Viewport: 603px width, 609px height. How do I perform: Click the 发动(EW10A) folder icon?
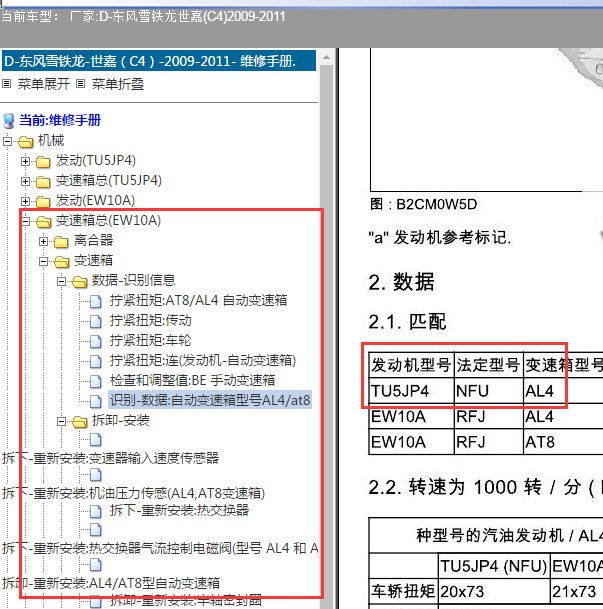click(x=43, y=202)
